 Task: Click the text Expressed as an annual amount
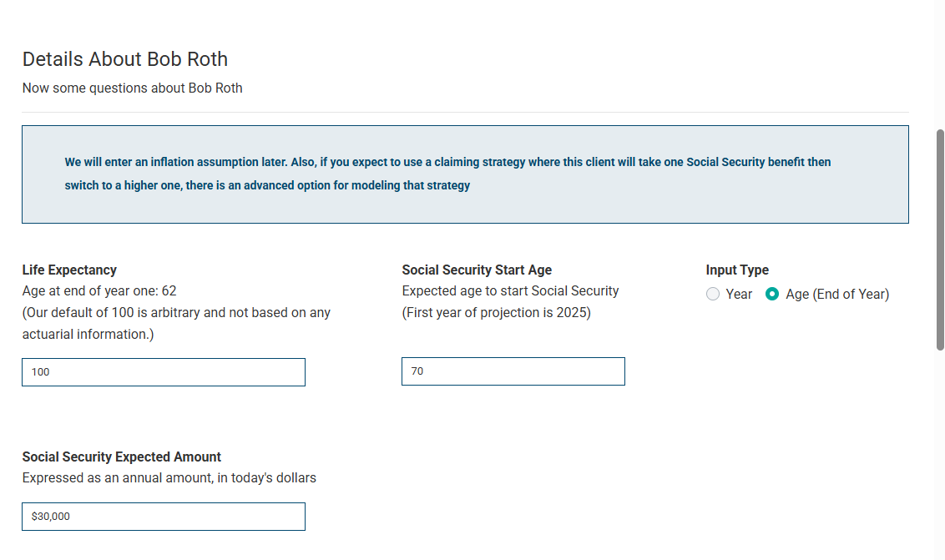(169, 477)
